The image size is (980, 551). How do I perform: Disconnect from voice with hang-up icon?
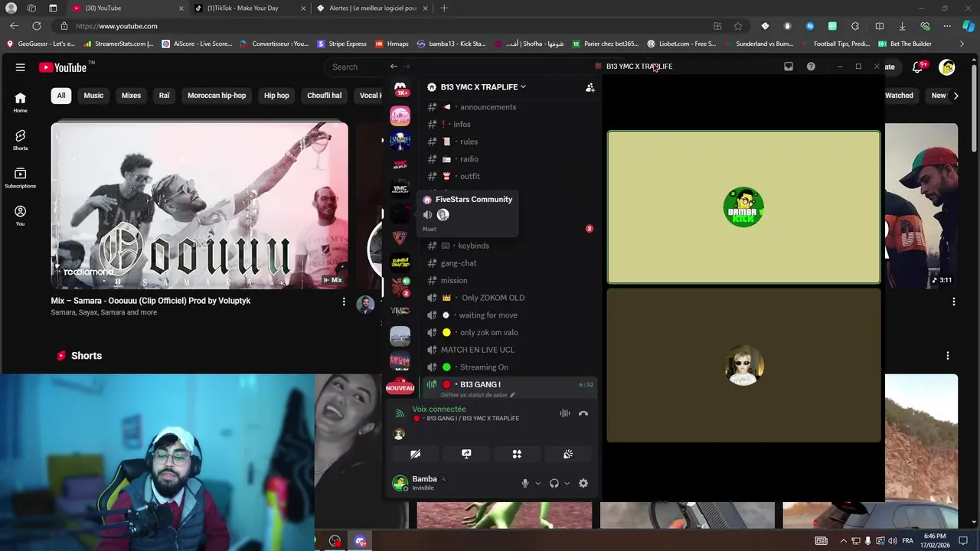pos(583,413)
